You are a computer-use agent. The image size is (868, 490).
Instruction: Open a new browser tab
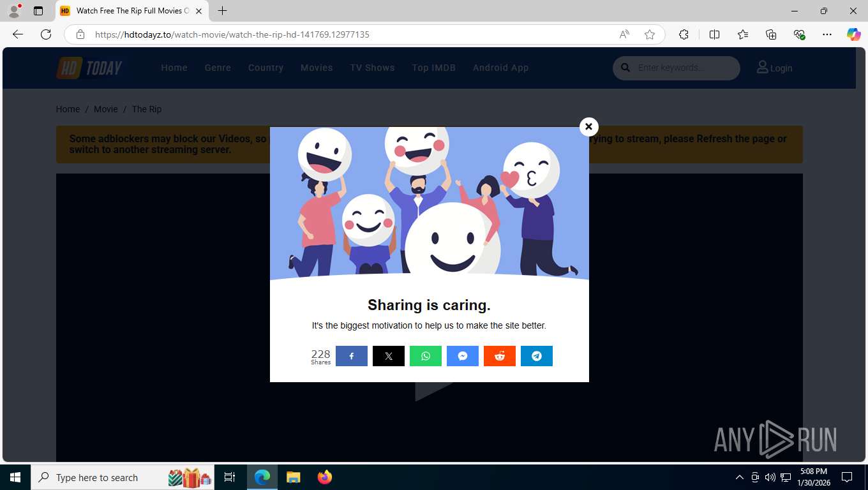222,11
